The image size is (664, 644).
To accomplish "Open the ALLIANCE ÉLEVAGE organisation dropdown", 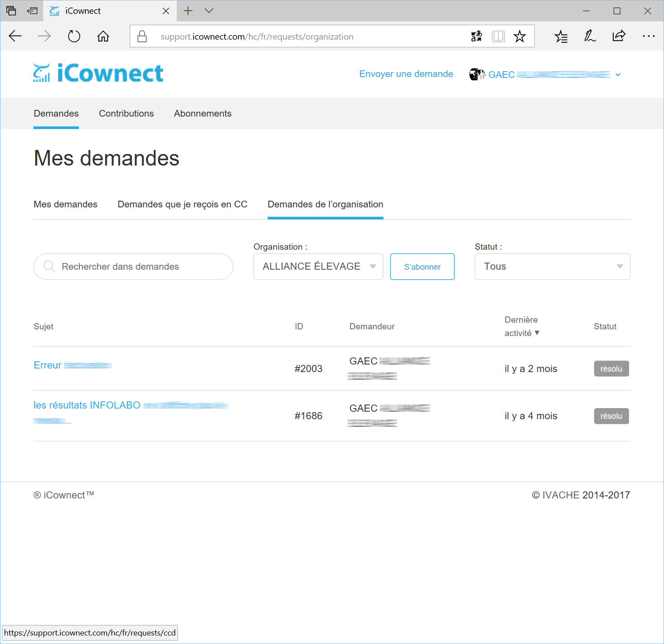I will pyautogui.click(x=318, y=267).
